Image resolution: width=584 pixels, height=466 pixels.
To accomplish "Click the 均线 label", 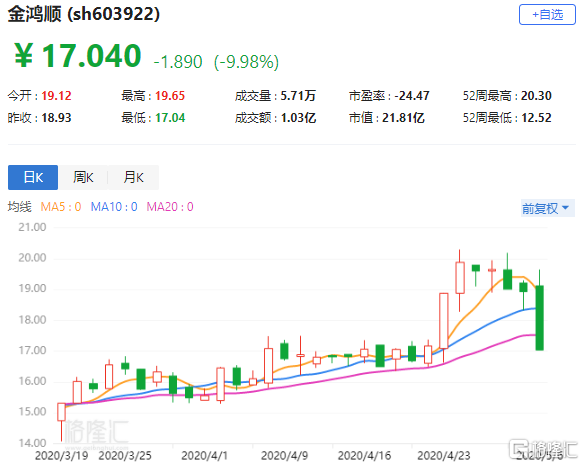I will (20, 207).
